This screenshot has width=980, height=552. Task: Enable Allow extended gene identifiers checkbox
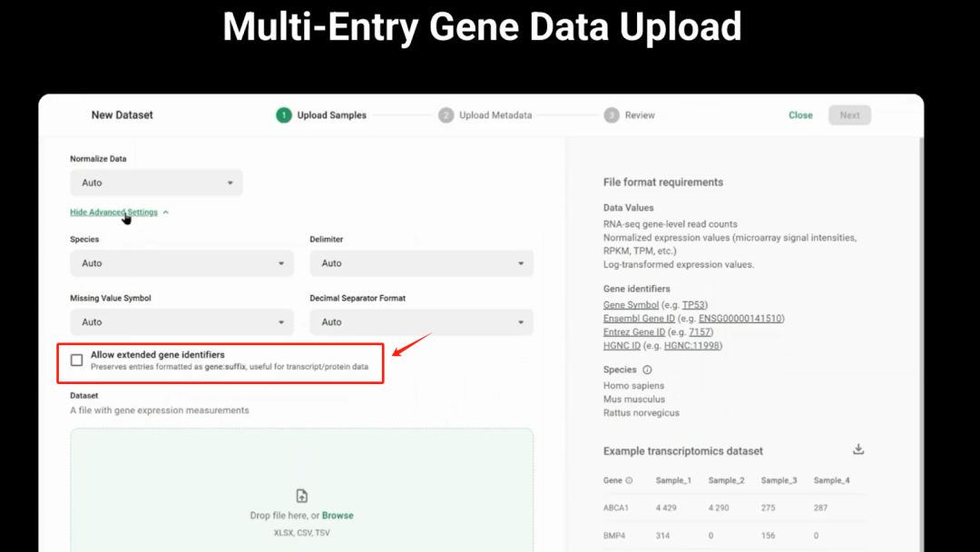pos(77,360)
